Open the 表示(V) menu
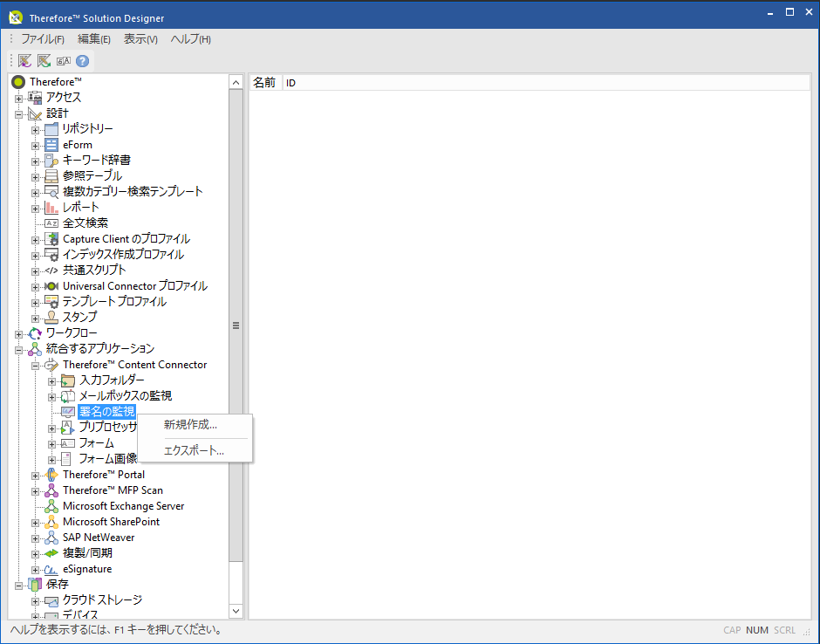Viewport: 820px width, 644px height. tap(140, 39)
